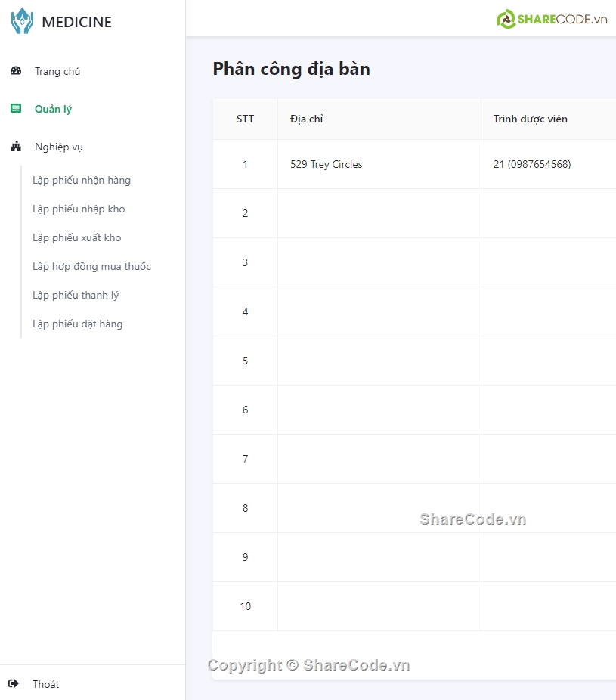Screen dimensions: 616x700
Task: Click row number 7 in STT column
Action: click(245, 459)
